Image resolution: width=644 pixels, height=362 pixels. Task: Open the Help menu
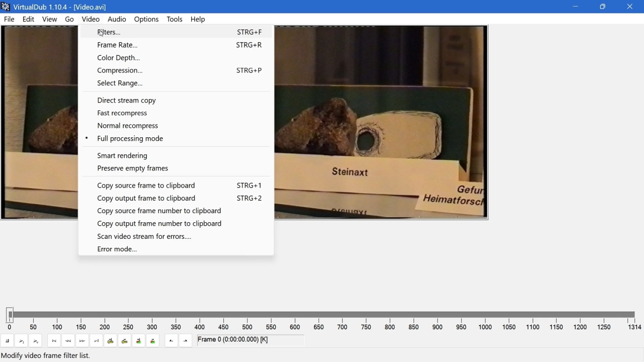198,19
